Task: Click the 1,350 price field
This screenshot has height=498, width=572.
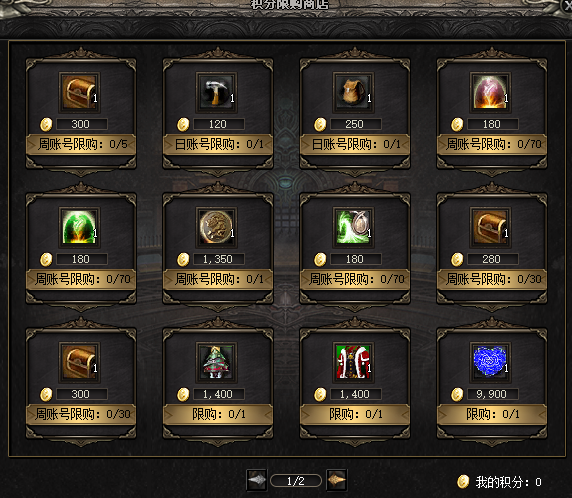Action: 219,259
